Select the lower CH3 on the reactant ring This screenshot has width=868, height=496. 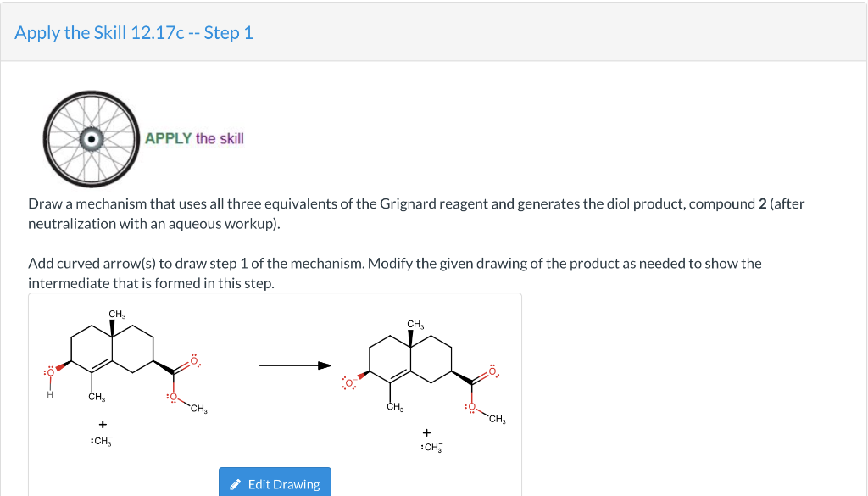pos(97,398)
